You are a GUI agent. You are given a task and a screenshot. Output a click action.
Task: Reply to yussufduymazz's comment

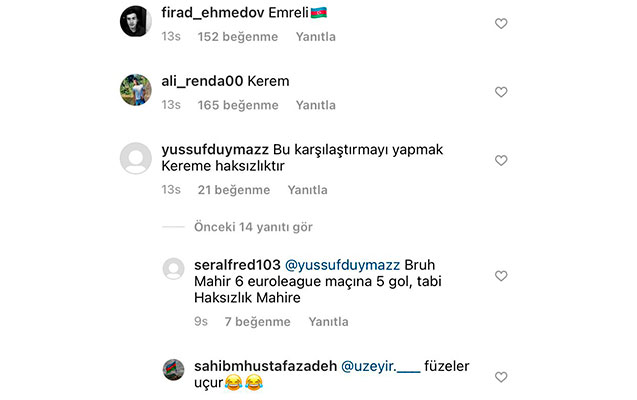(x=308, y=190)
